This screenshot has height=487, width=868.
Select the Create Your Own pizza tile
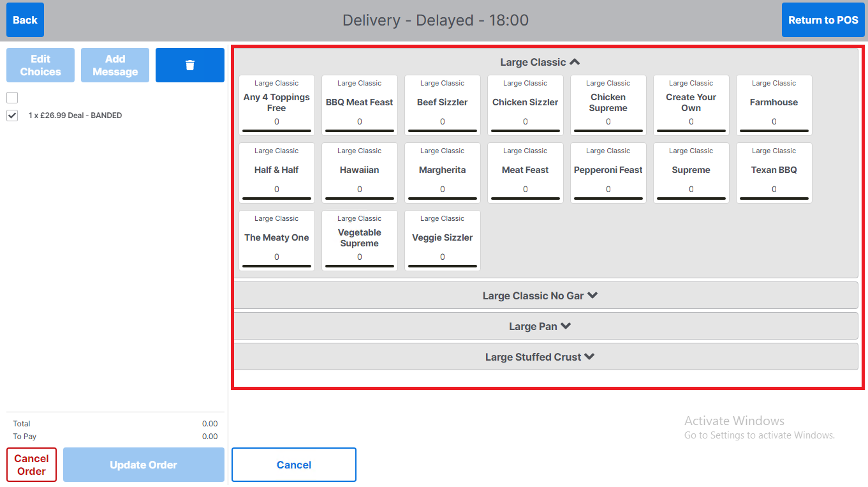pyautogui.click(x=691, y=105)
